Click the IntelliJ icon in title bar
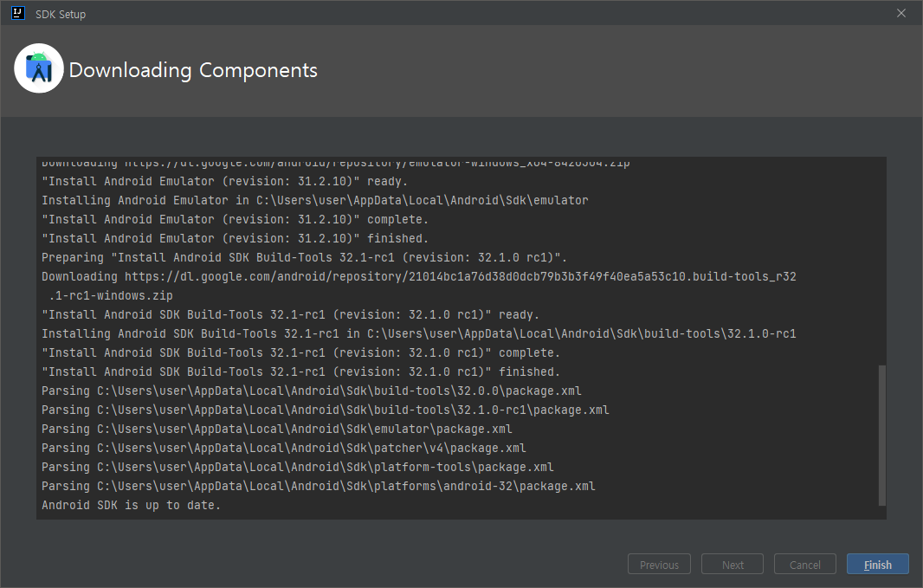Viewport: 923px width, 588px height. tap(17, 13)
